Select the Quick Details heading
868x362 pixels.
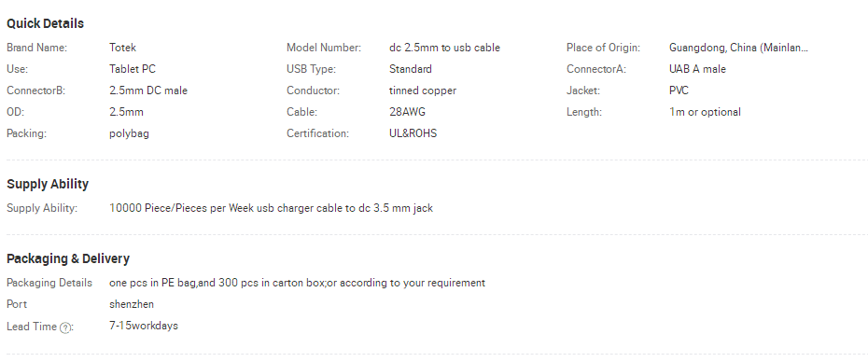click(46, 23)
